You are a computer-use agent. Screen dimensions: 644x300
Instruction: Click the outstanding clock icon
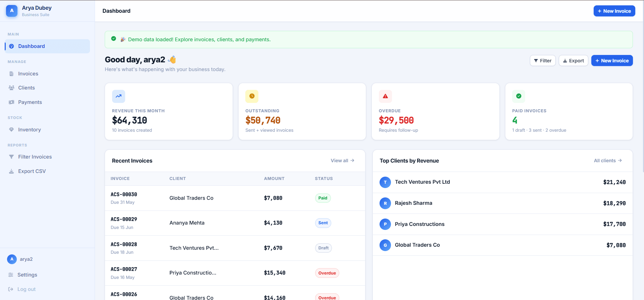pos(252,96)
